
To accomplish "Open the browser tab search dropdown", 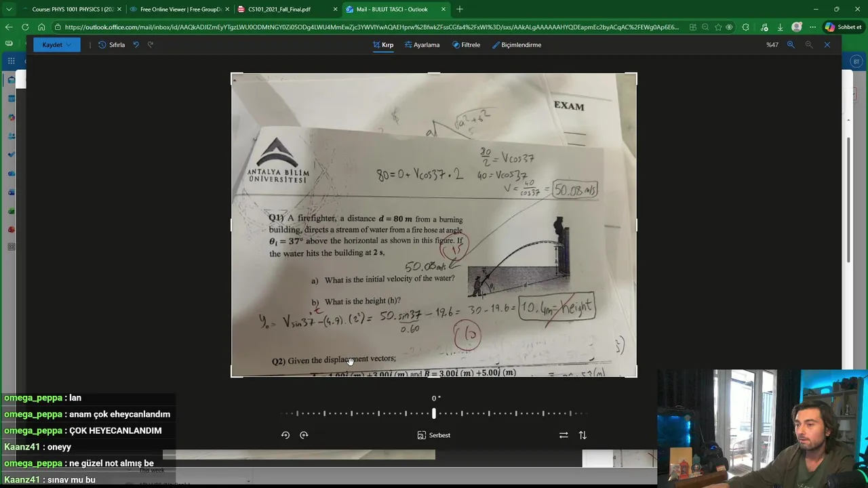I will pyautogui.click(x=9, y=9).
